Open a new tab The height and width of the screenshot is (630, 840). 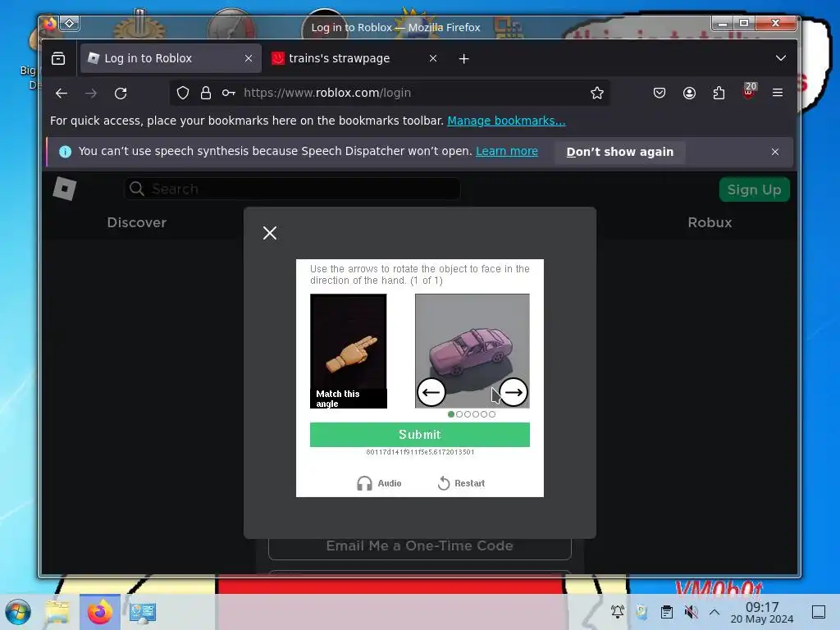464,58
